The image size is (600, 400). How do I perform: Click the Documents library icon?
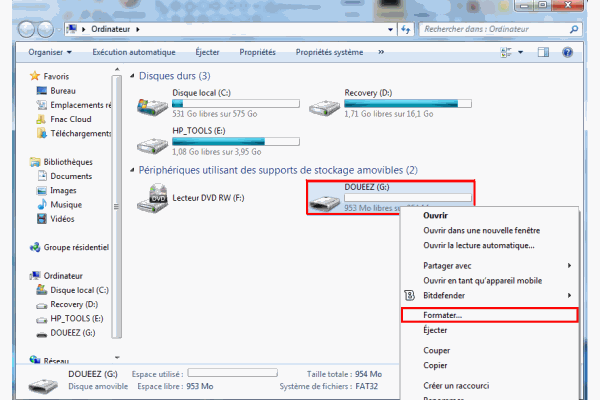(x=42, y=176)
